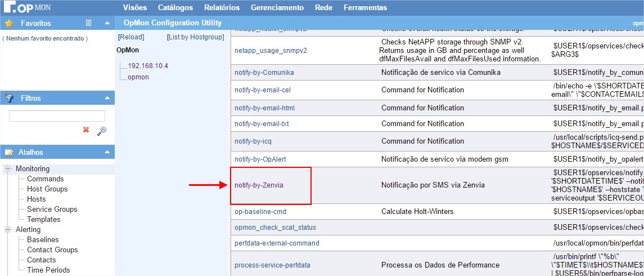
Task: Open the Ferramentas menu
Action: point(365,7)
